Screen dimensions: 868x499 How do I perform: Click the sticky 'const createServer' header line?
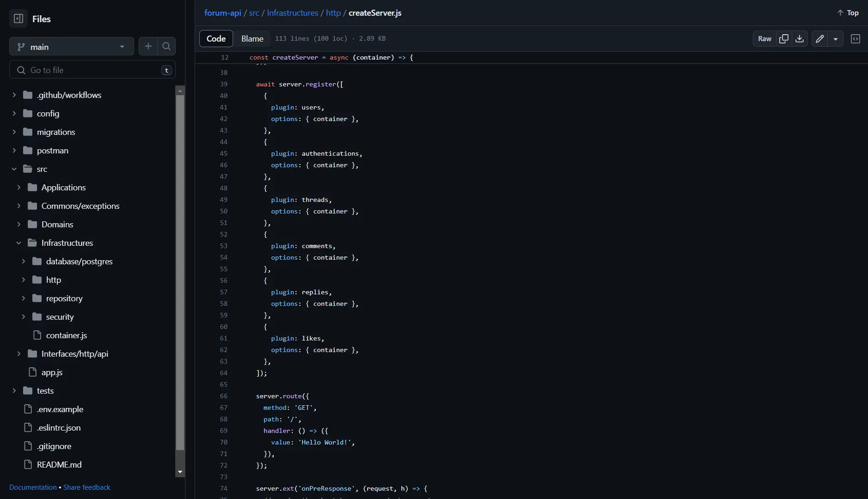pos(331,57)
